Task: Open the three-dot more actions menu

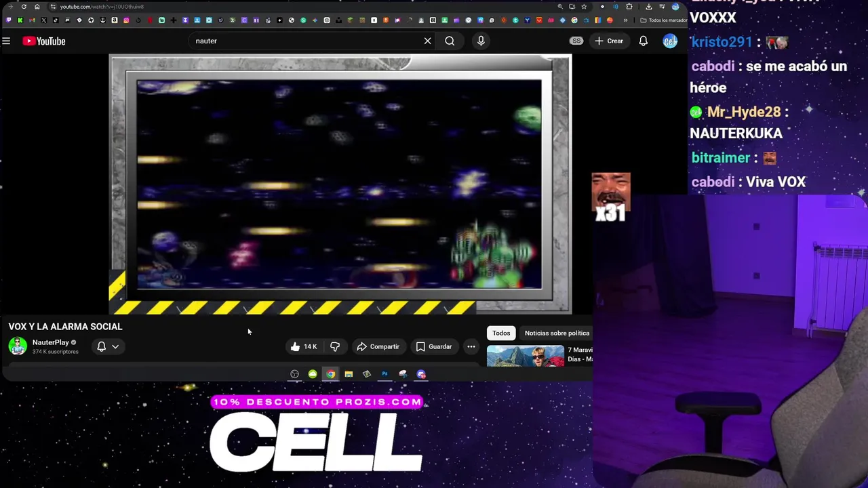Action: [x=471, y=346]
